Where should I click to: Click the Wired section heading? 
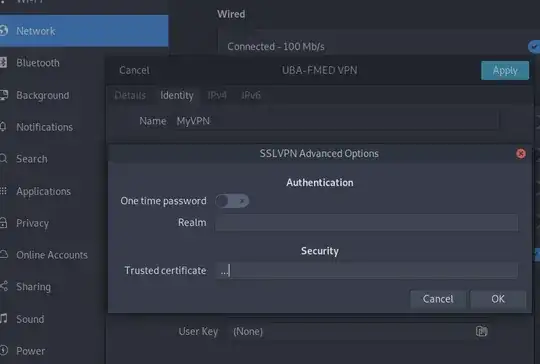(231, 14)
